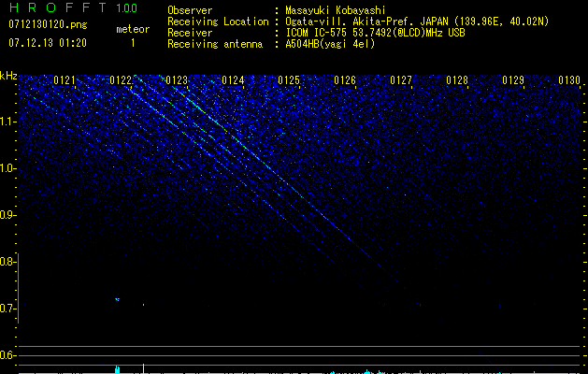Click the Ogata-vill. Akita-Pref. JAPAN receiving location line
This screenshot has width=588, height=374.
(x=417, y=22)
